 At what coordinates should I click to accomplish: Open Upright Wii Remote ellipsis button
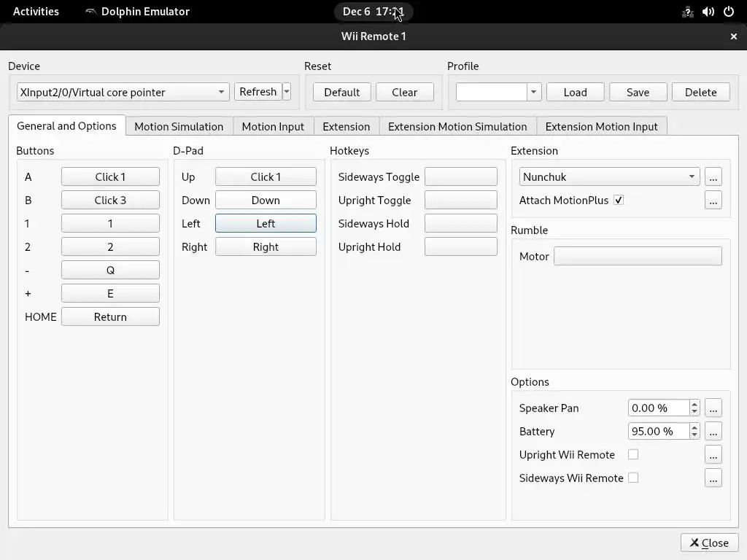pos(713,455)
